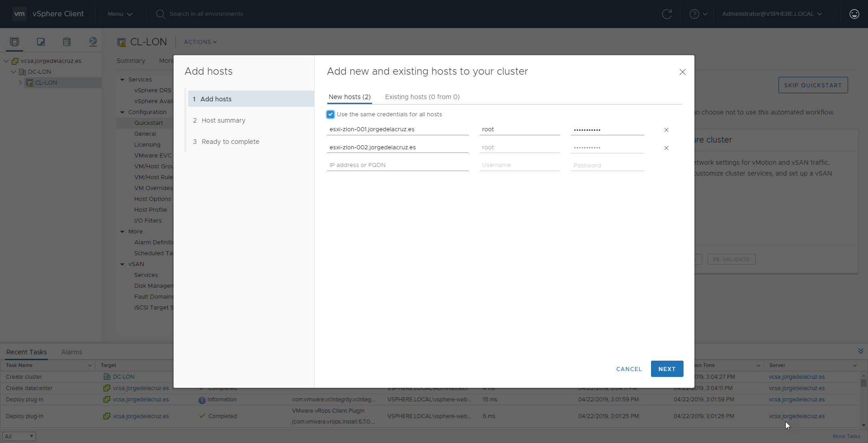Click SKIP QUICKSTART button
Screen dimensions: 868x443
pos(813,85)
